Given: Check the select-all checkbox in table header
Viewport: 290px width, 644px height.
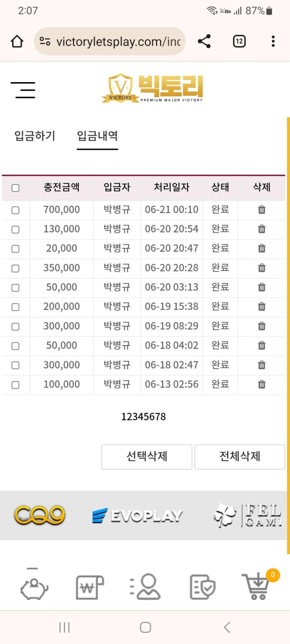Looking at the screenshot, I should 15,188.
